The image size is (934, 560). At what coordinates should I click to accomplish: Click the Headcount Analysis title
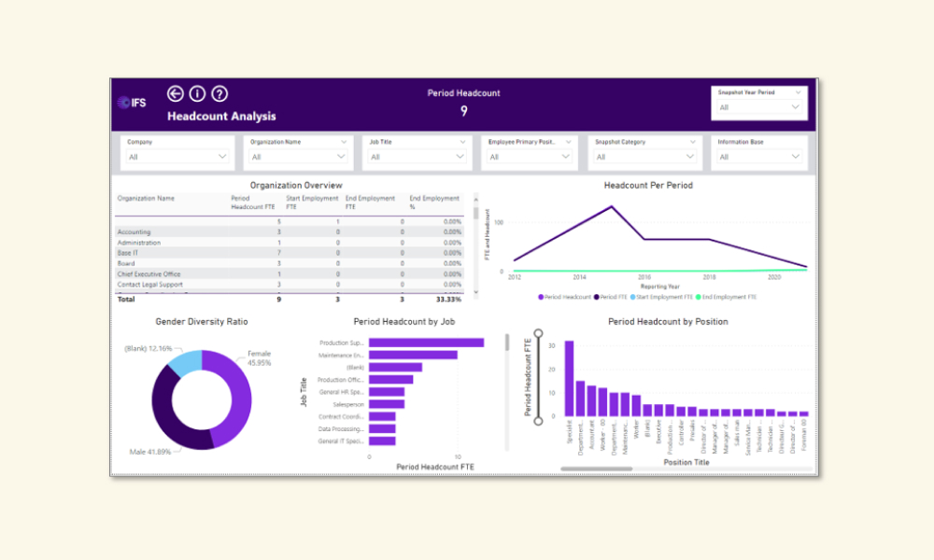click(221, 116)
